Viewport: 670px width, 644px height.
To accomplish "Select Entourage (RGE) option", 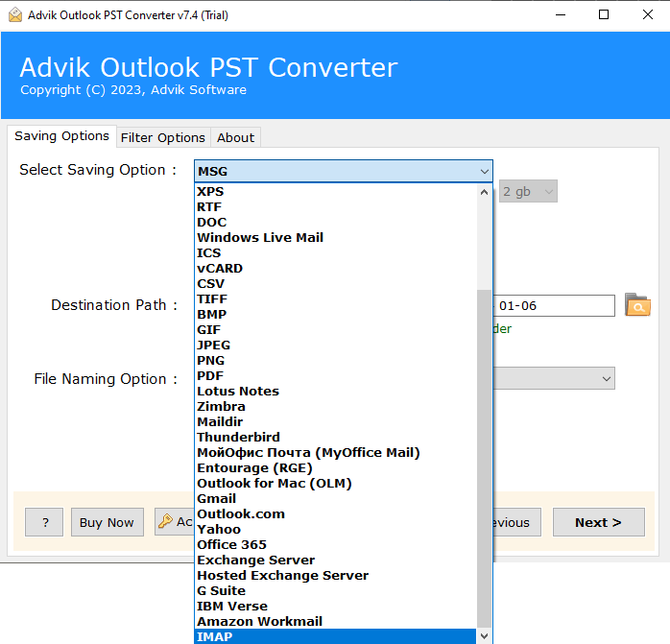I will [335, 468].
